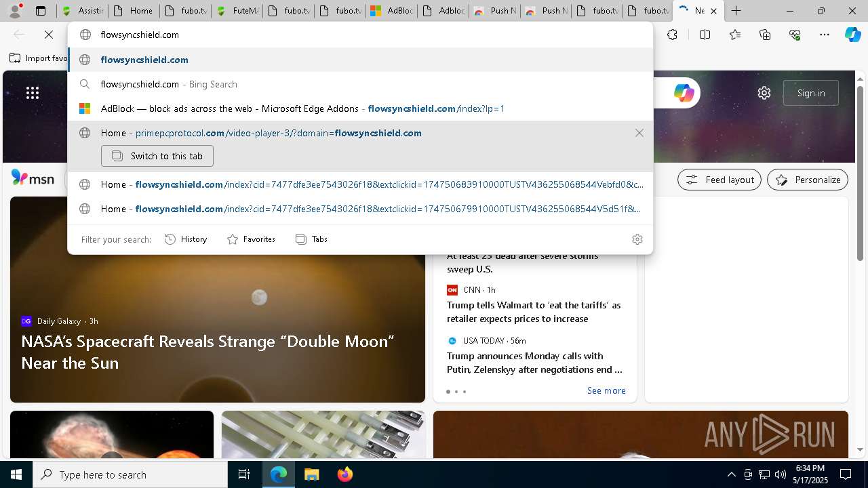Click the Windows Start button
Screen dimensions: 868x488
coord(16,474)
